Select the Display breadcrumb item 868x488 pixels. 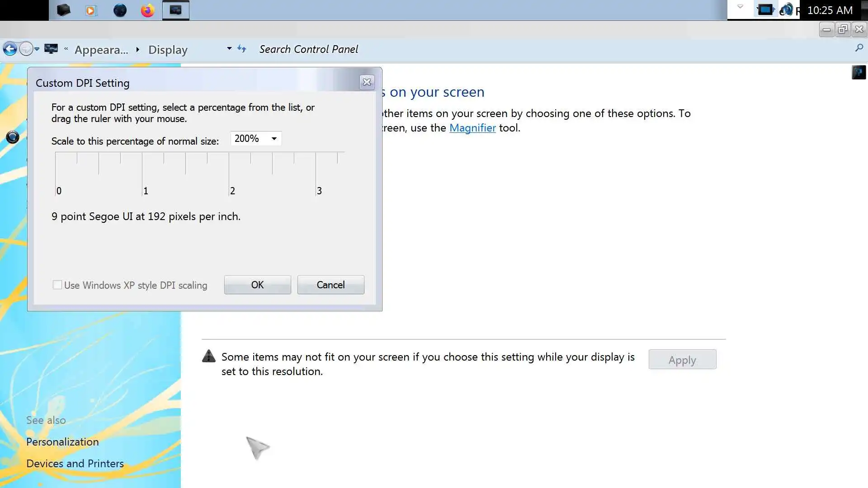pos(168,50)
